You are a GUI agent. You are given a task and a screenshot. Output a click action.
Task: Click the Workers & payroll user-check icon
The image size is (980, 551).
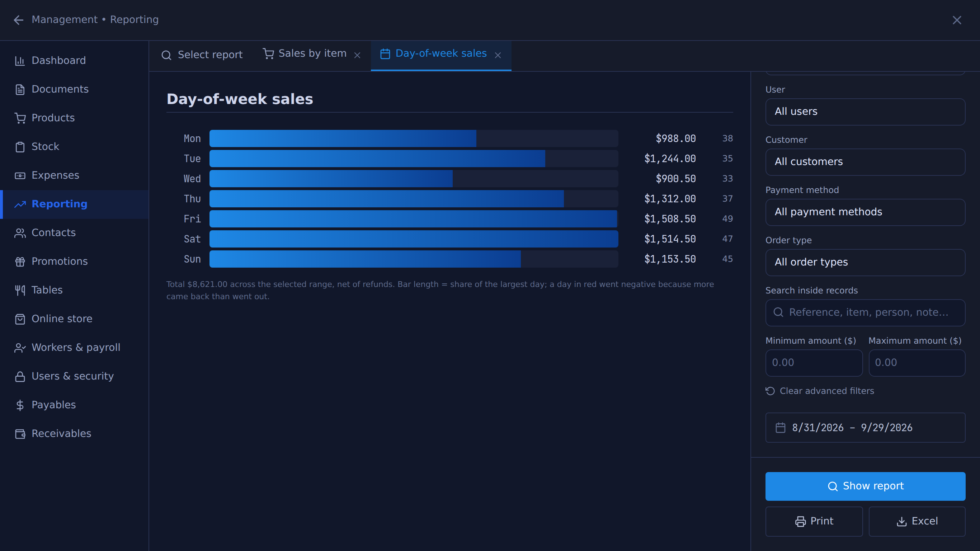[20, 348]
